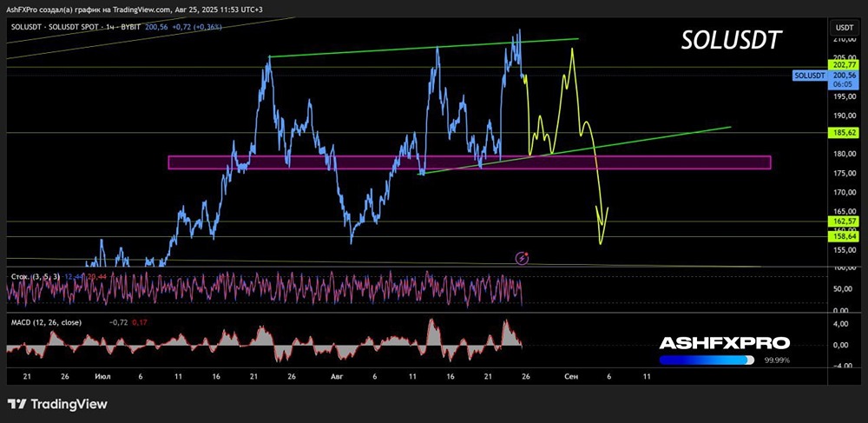868x423 pixels.
Task: Click the 175,00 price axis value
Action: [843, 174]
